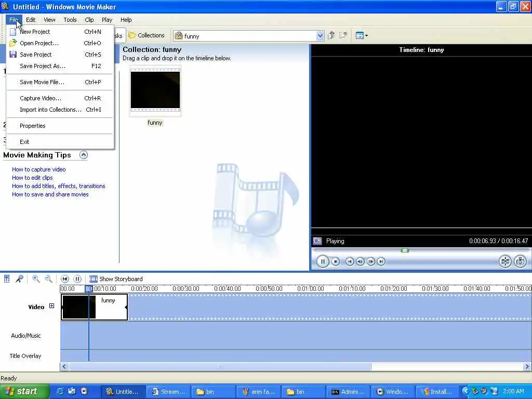Expand the Video track
The image size is (532, 399).
click(x=51, y=306)
